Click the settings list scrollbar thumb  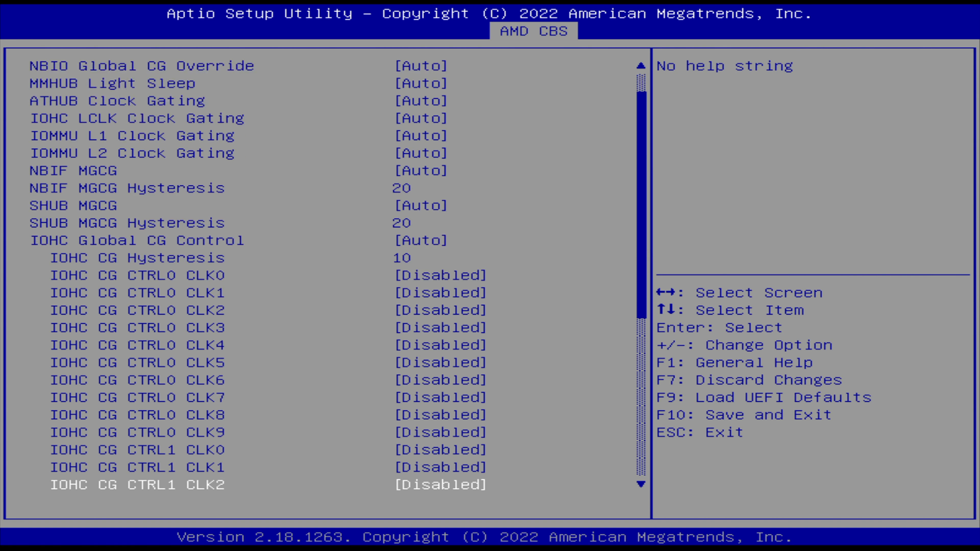(x=641, y=205)
